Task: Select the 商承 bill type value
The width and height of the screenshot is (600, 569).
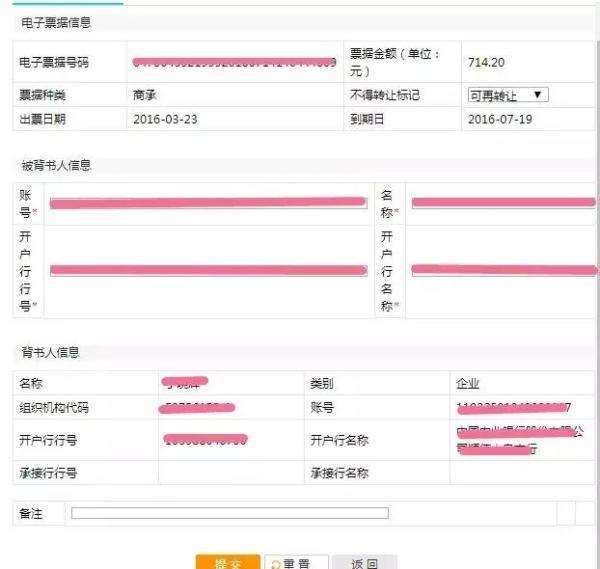Action: tap(145, 95)
